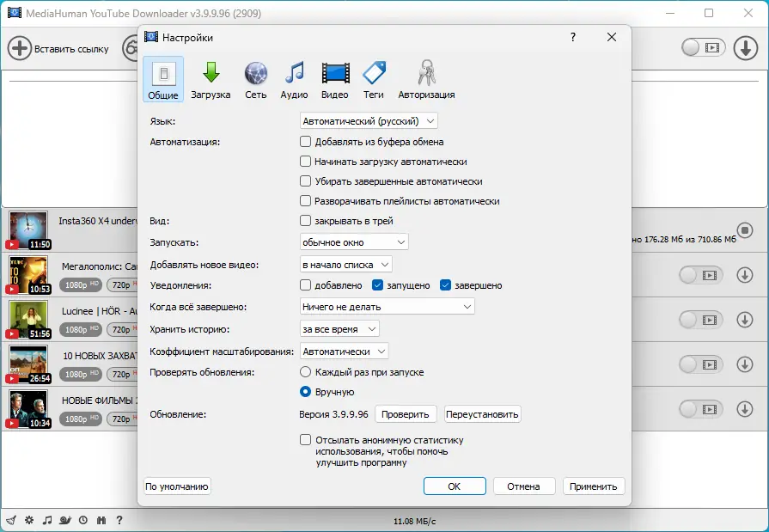The width and height of the screenshot is (769, 532).
Task: Check 'закрывать в трей' option
Action: pos(305,221)
